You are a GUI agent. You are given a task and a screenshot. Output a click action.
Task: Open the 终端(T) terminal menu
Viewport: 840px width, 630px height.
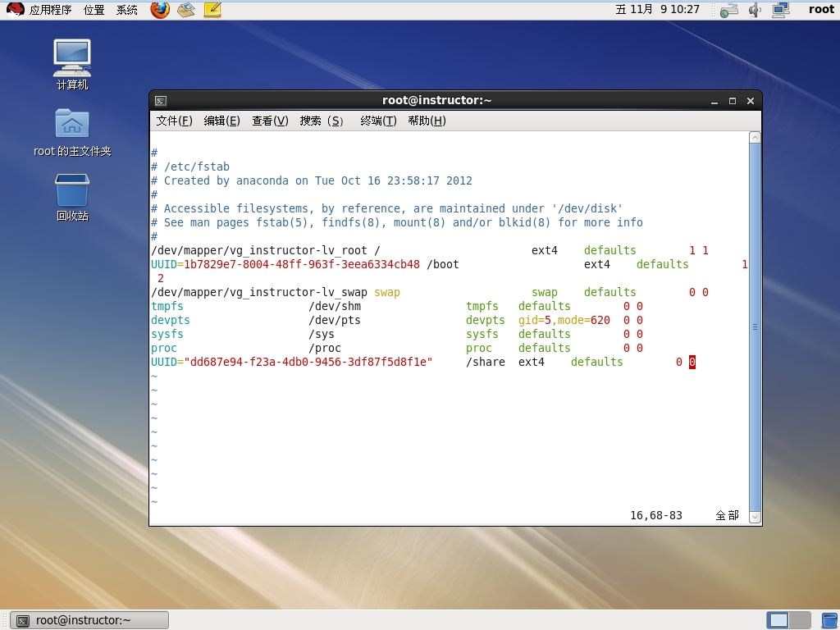coord(378,121)
